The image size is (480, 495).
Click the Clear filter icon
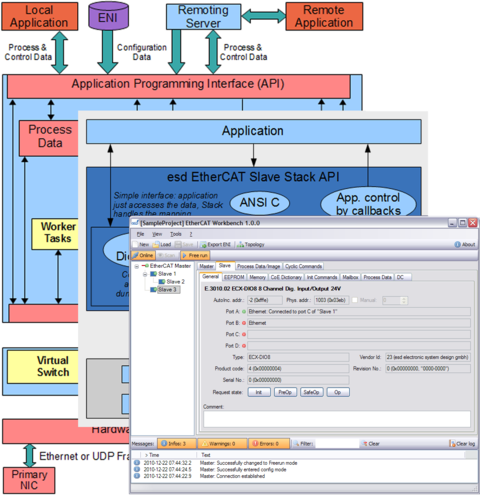coord(365,444)
